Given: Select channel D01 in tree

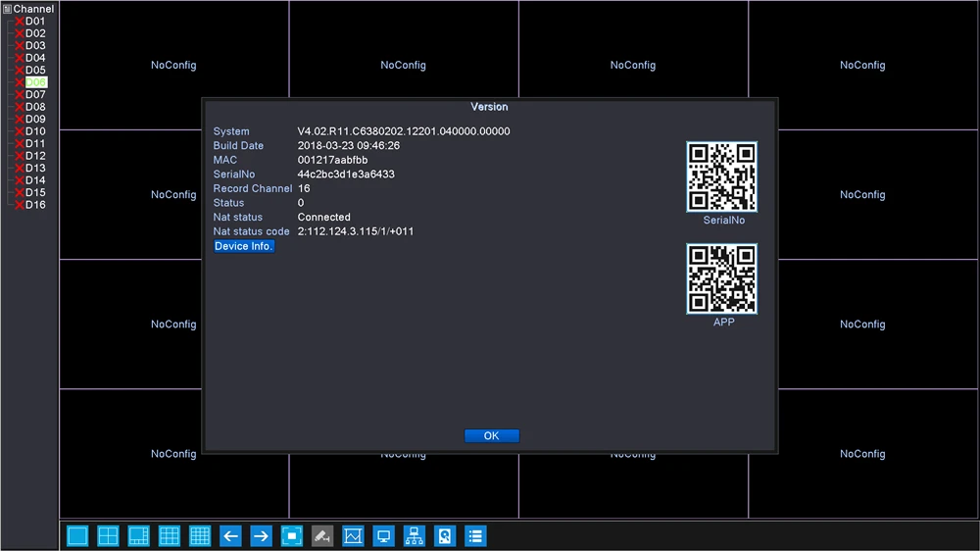Looking at the screenshot, I should pos(35,22).
